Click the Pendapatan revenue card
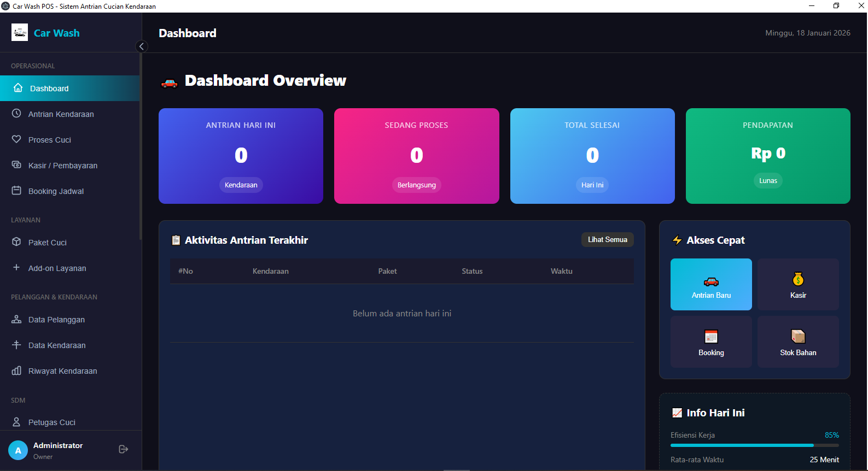This screenshot has height=471, width=868. click(x=768, y=156)
